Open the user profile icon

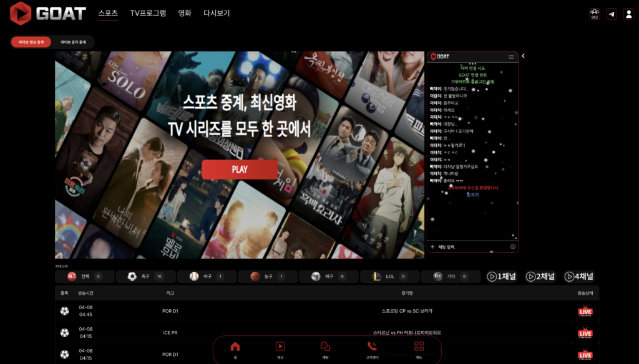628,14
